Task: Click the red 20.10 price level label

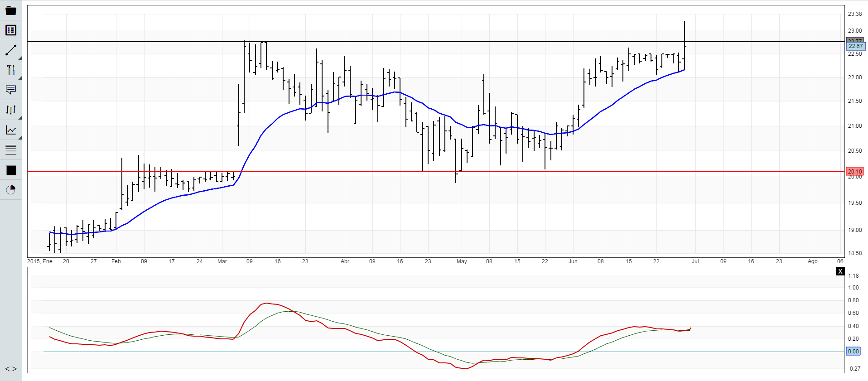Action: 855,171
